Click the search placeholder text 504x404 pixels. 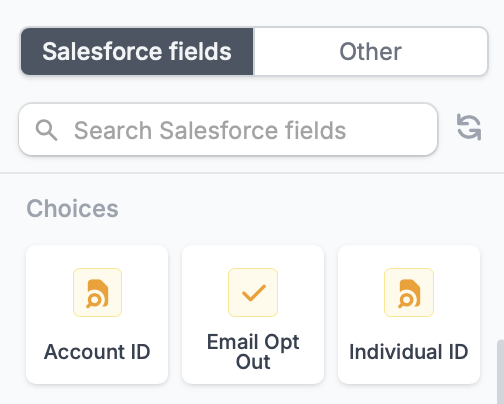click(210, 130)
